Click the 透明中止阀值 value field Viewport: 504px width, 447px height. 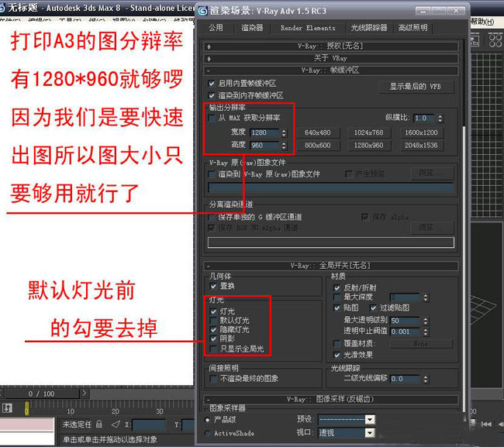405,332
